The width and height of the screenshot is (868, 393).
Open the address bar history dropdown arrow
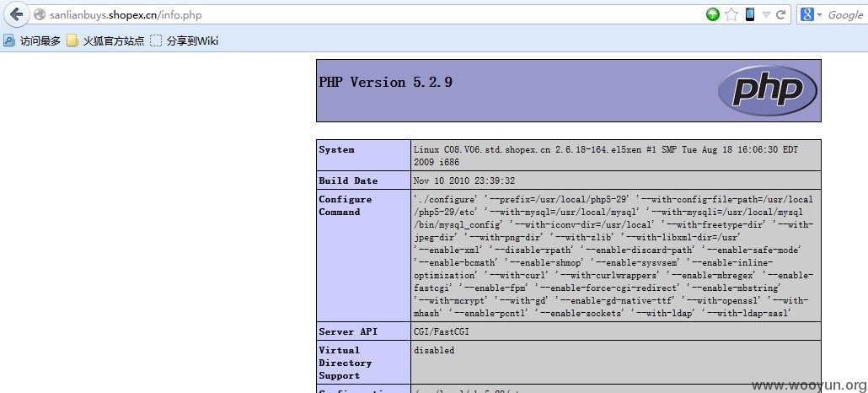766,15
